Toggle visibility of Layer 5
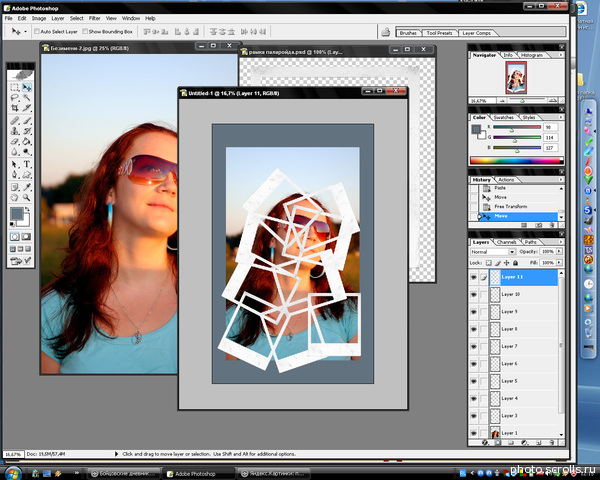The image size is (600, 480). [x=474, y=381]
